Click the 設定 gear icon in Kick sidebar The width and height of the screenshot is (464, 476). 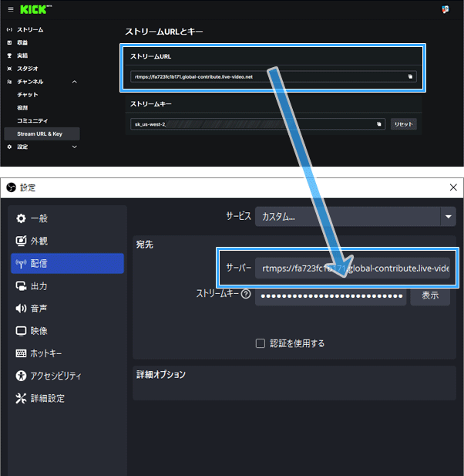(9, 147)
